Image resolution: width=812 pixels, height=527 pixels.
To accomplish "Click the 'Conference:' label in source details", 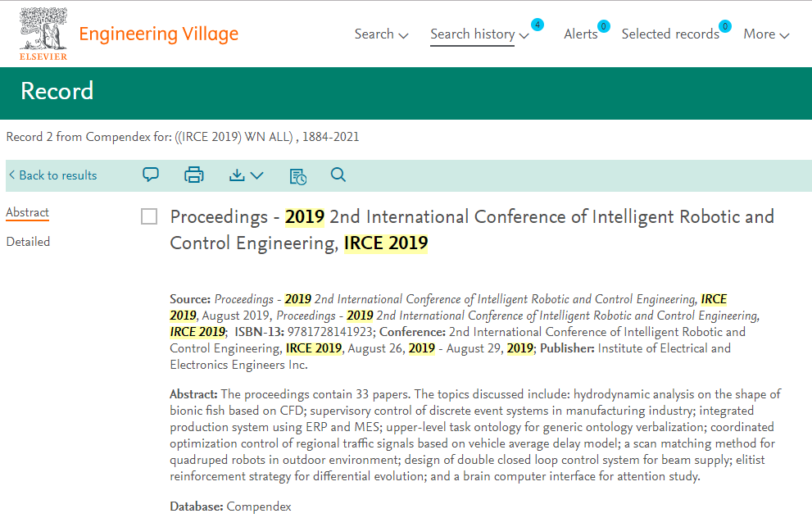I will [x=412, y=332].
